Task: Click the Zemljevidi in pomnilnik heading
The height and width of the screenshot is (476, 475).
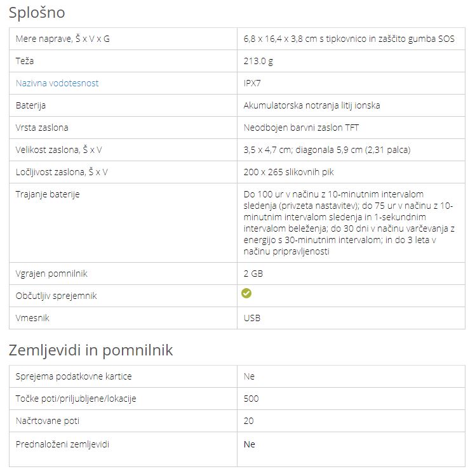Action: click(x=91, y=350)
